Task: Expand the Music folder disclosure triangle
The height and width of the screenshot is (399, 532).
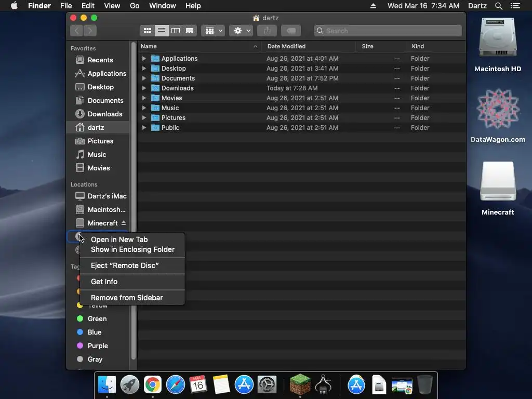Action: click(144, 108)
